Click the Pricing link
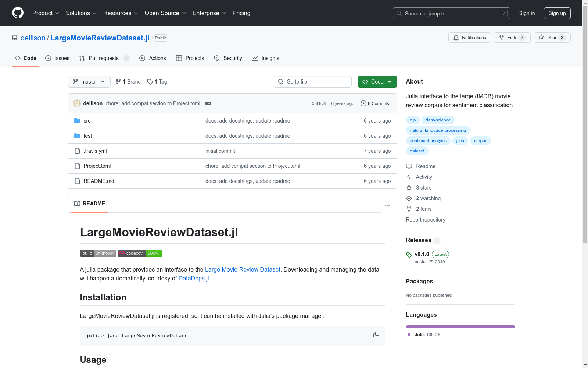Image resolution: width=588 pixels, height=368 pixels. [241, 13]
